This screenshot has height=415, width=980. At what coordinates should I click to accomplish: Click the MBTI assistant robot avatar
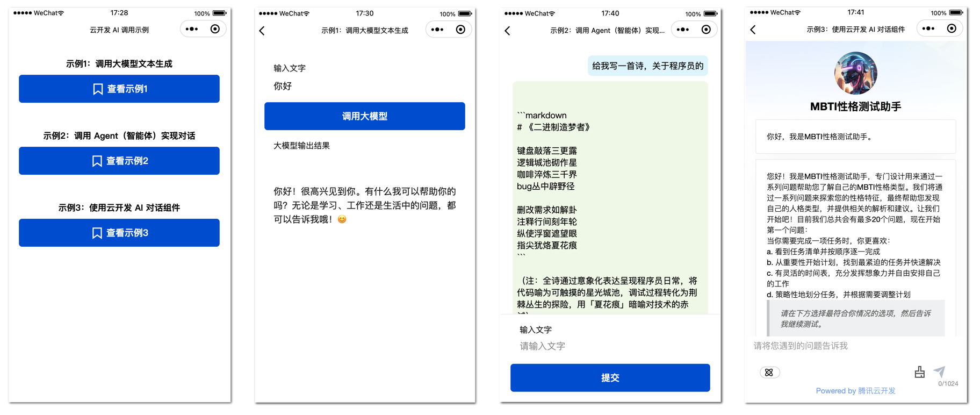point(856,73)
